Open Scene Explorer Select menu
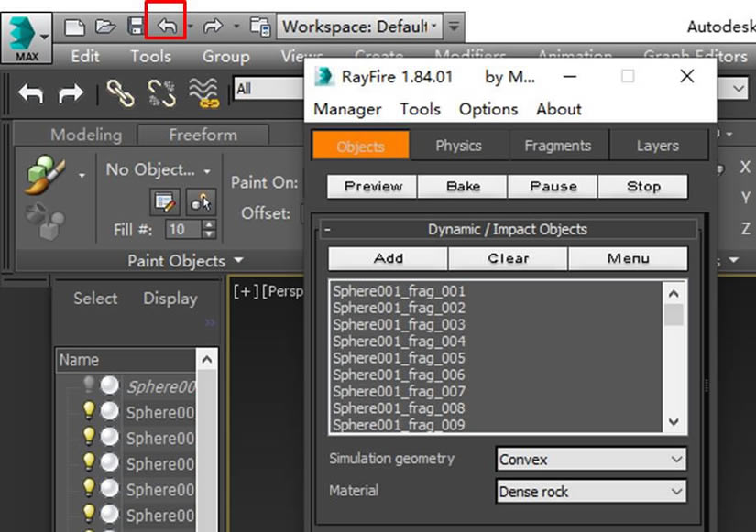This screenshot has width=756, height=532. [x=95, y=299]
